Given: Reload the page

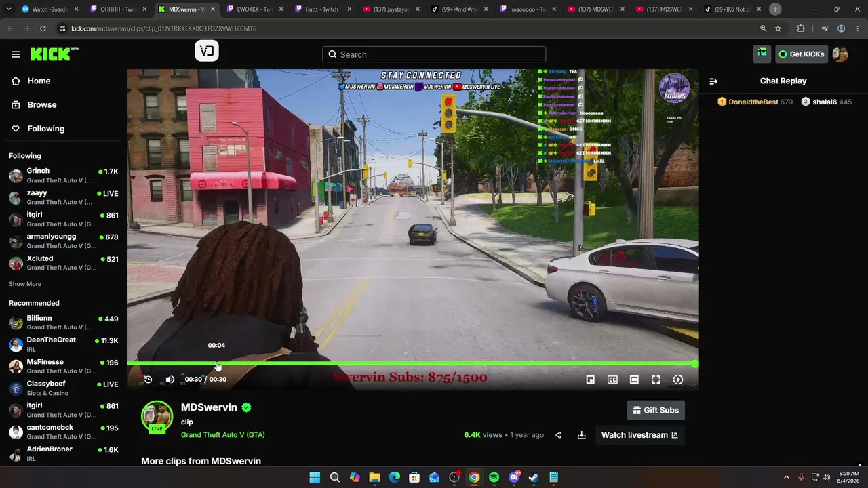Looking at the screenshot, I should [43, 28].
